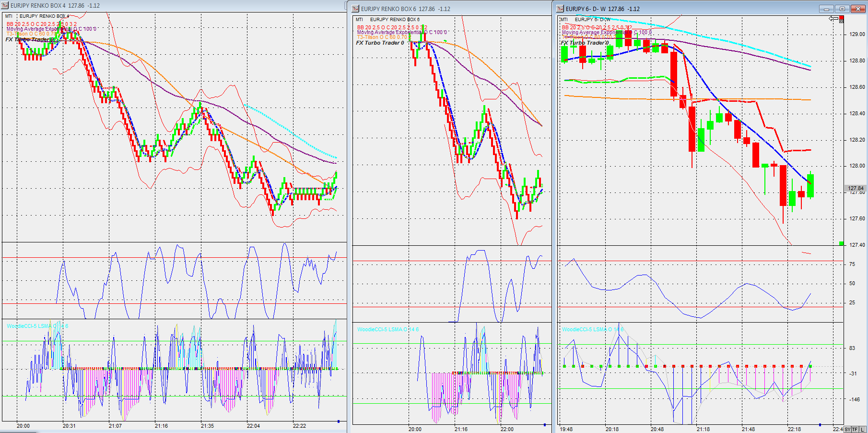Viewport: 868px width, 433px height.
Task: Click the 128.60 price scale label
Action: [x=857, y=87]
